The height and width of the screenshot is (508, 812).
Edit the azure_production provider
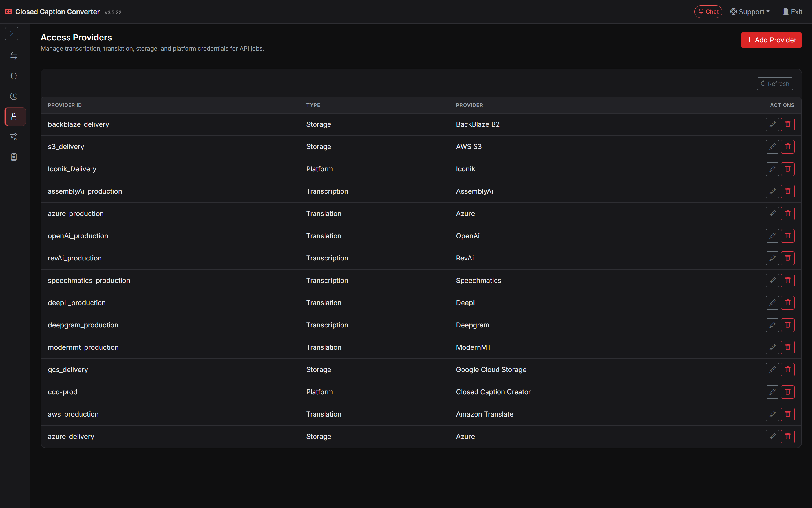772,214
